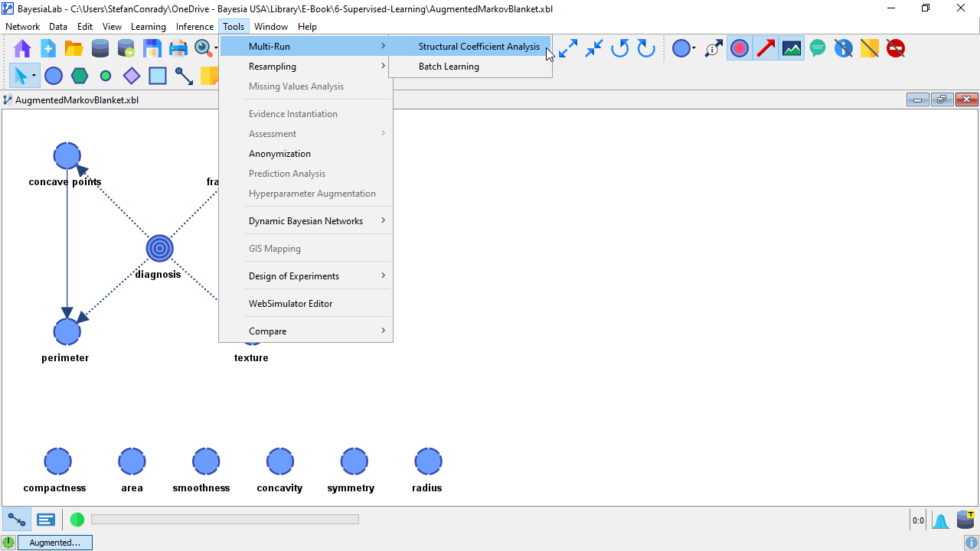Click the shrink-arrows zoom icon

[x=594, y=49]
